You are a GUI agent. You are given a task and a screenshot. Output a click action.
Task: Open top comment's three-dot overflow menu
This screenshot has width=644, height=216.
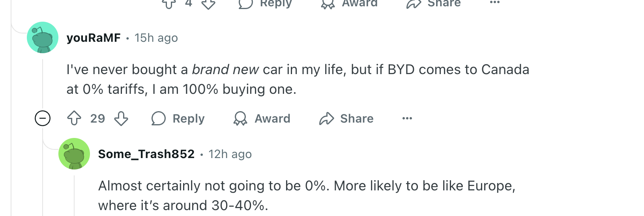[495, 2]
